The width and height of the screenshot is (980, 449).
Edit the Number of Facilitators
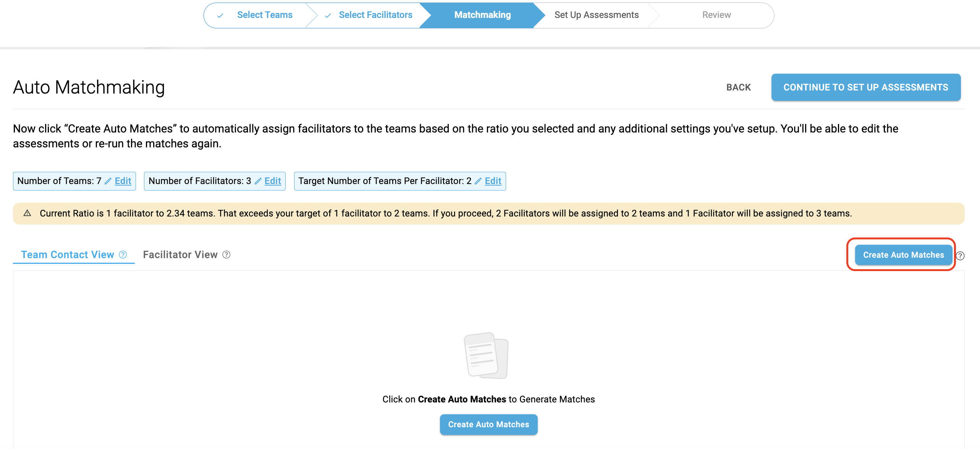point(273,181)
